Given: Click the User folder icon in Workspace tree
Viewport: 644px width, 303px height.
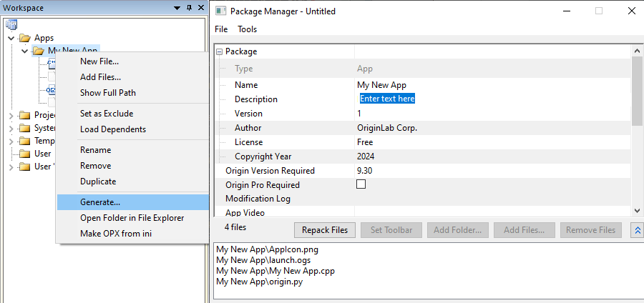Looking at the screenshot, I should [25, 154].
